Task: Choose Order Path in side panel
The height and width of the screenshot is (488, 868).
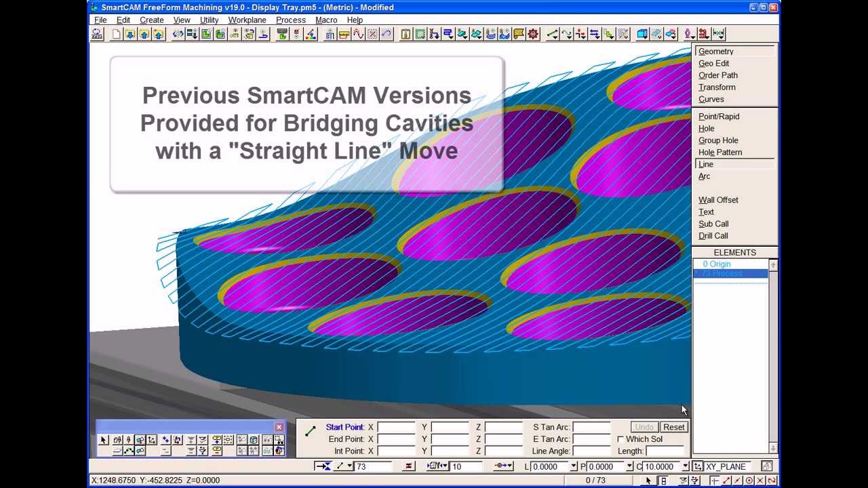Action: pyautogui.click(x=718, y=75)
